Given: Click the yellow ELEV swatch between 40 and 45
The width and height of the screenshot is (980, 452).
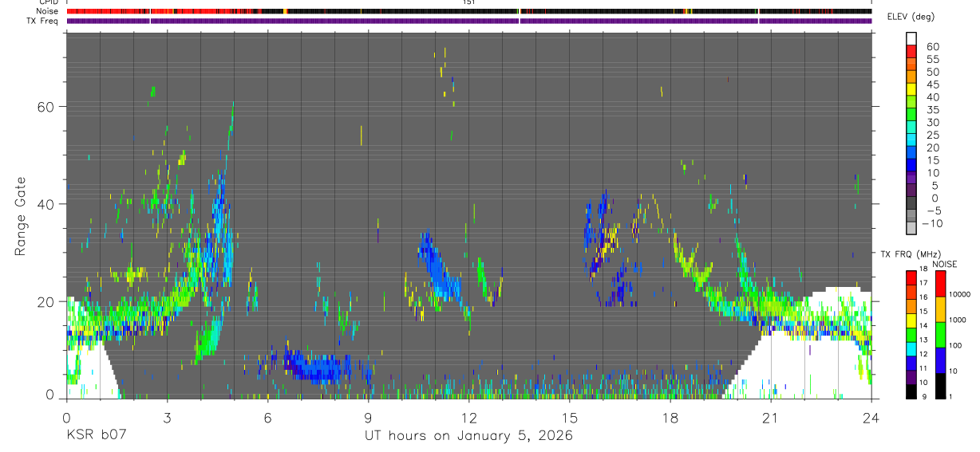Looking at the screenshot, I should 911,91.
